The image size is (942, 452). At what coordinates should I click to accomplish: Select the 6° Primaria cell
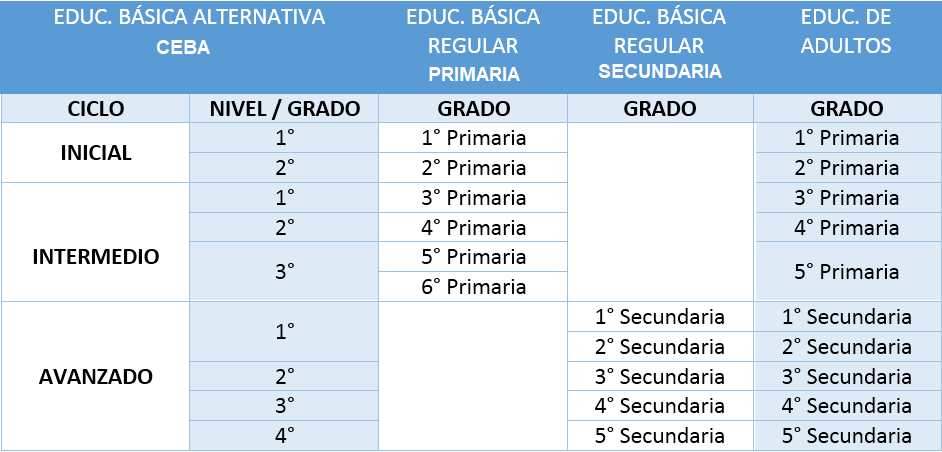(x=473, y=287)
